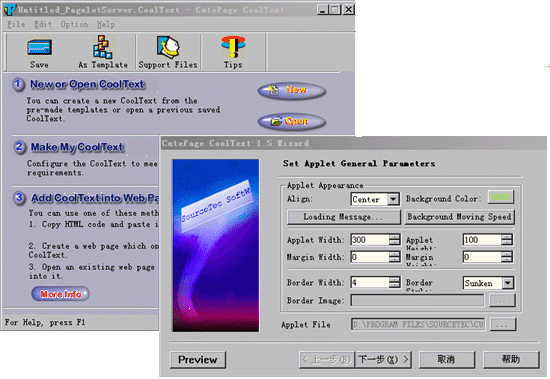550x379 pixels.
Task: Click the As Template toolbar icon
Action: click(102, 47)
